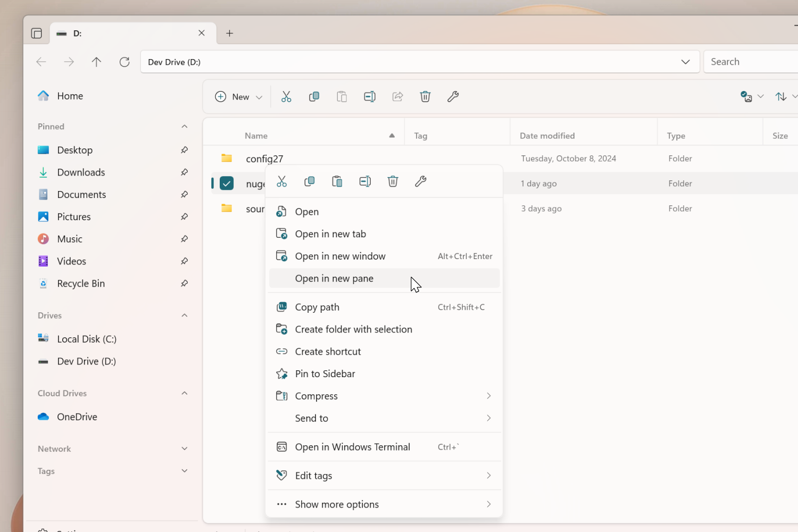
Task: Click the Dev Drive (D:) address bar
Action: [x=419, y=62]
